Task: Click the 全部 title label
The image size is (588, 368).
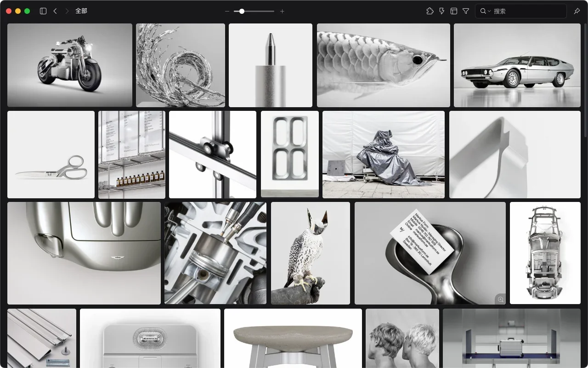Action: (81, 11)
